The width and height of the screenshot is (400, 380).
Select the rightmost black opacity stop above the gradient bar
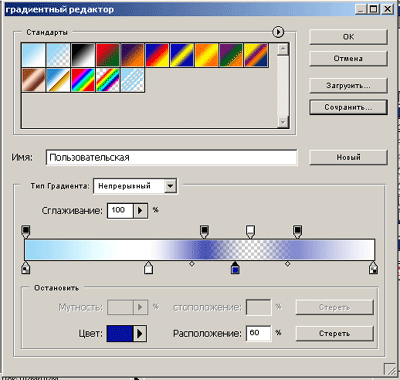tap(297, 231)
